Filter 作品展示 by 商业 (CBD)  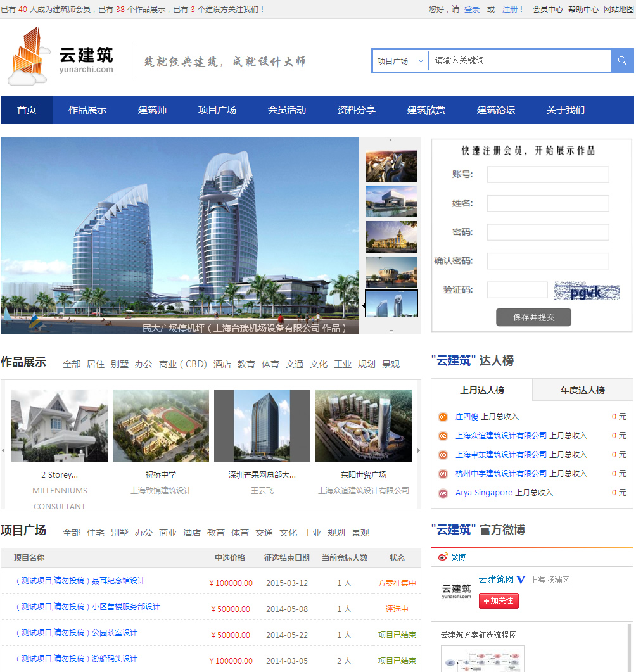(x=183, y=364)
